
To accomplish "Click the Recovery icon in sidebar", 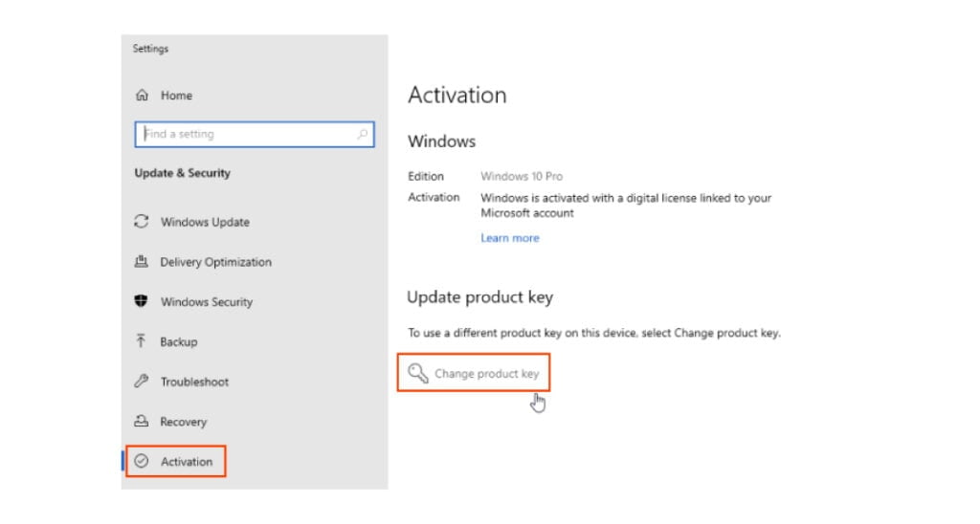I will [142, 422].
